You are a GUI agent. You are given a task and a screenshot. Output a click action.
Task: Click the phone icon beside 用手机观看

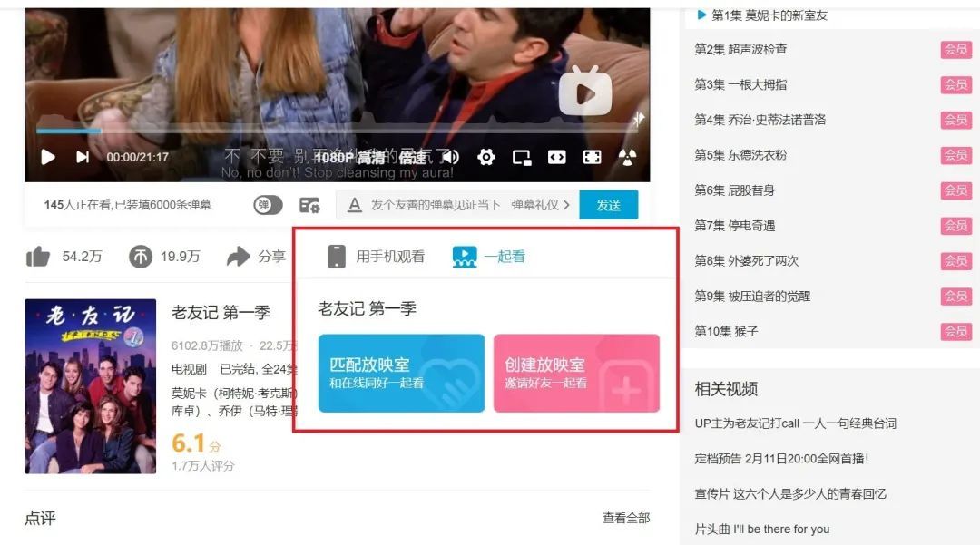pyautogui.click(x=337, y=256)
